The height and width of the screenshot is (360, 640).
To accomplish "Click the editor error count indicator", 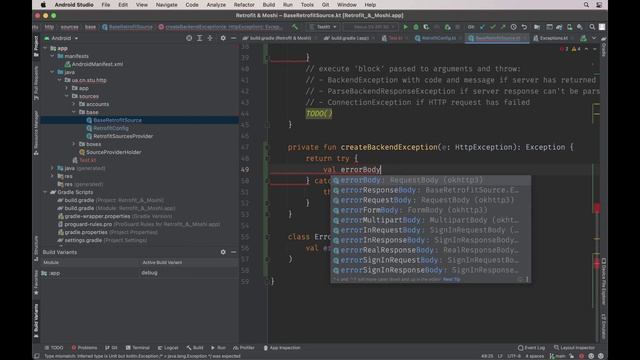I will point(564,49).
